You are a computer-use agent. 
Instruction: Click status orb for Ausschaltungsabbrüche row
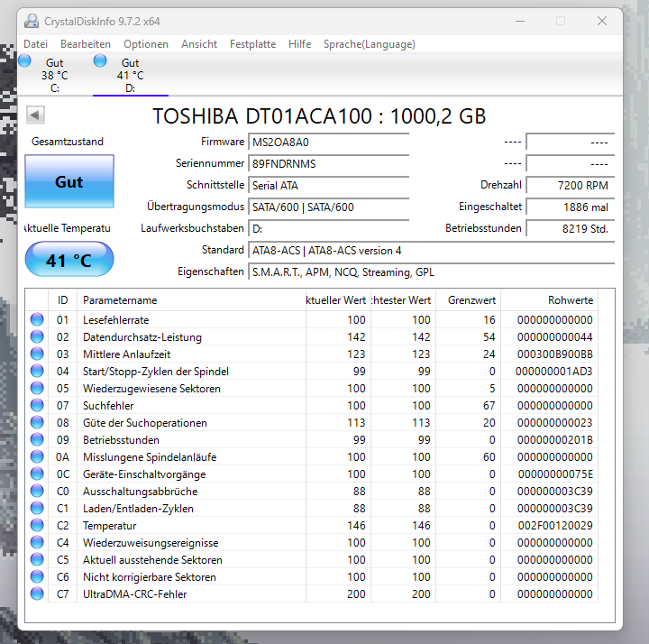tap(37, 491)
